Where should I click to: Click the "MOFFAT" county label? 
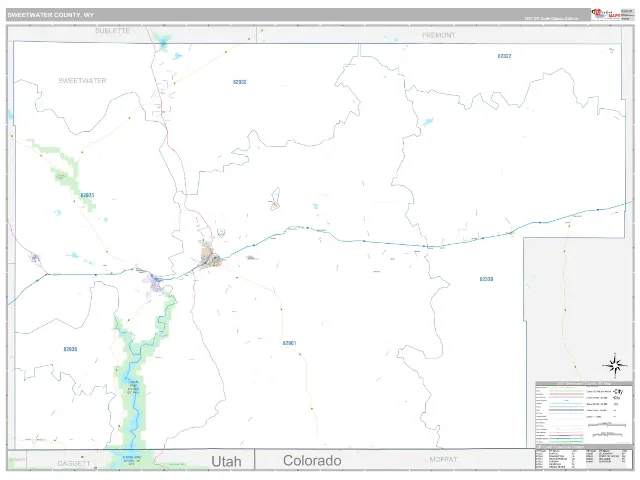point(443,460)
